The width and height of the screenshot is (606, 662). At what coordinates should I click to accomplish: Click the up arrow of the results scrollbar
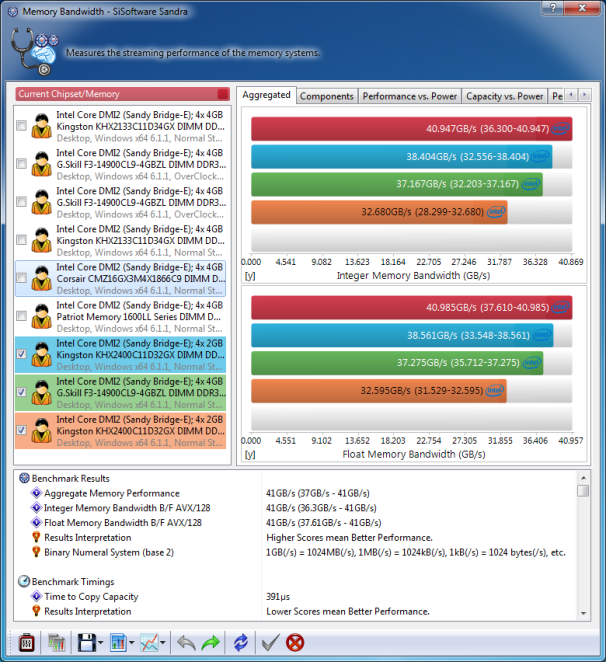(583, 478)
